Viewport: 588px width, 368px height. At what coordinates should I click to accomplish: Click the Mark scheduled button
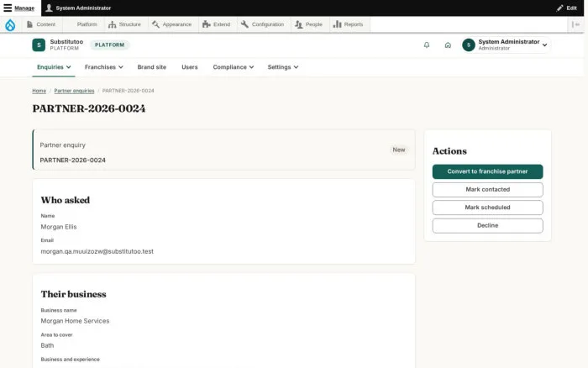point(487,208)
